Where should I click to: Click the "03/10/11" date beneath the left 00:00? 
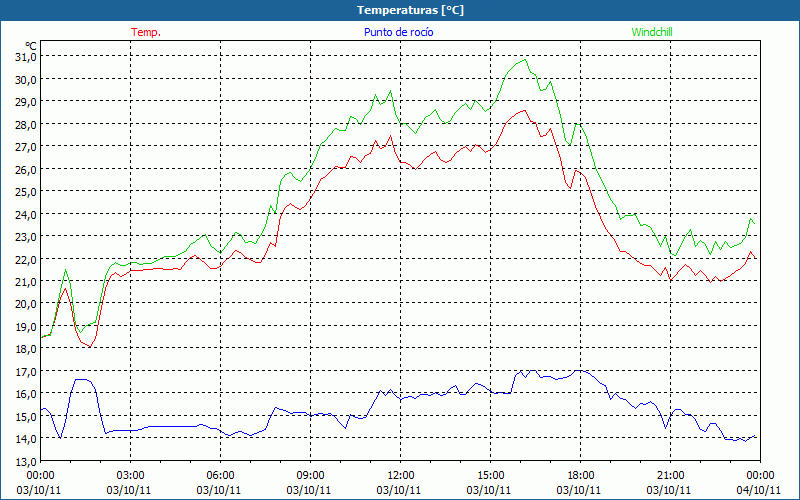pos(39,490)
